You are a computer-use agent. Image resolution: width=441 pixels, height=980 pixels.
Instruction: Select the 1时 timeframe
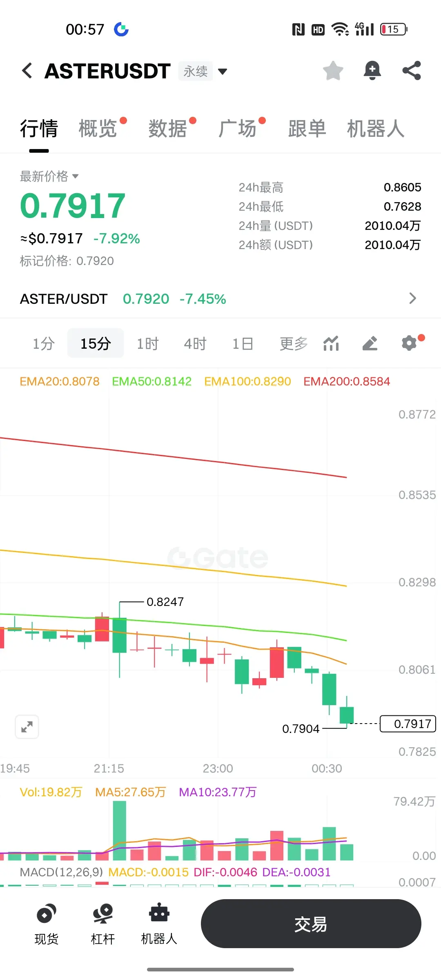(x=147, y=344)
